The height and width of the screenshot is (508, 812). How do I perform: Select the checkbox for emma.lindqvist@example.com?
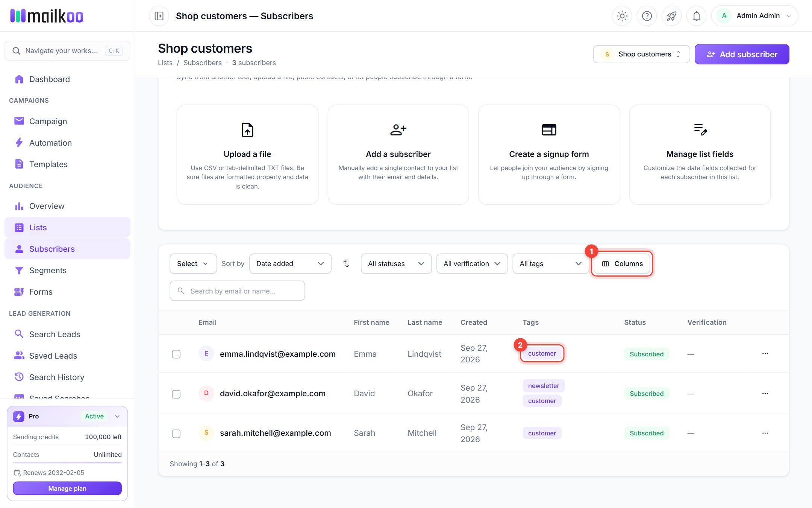[x=176, y=354]
